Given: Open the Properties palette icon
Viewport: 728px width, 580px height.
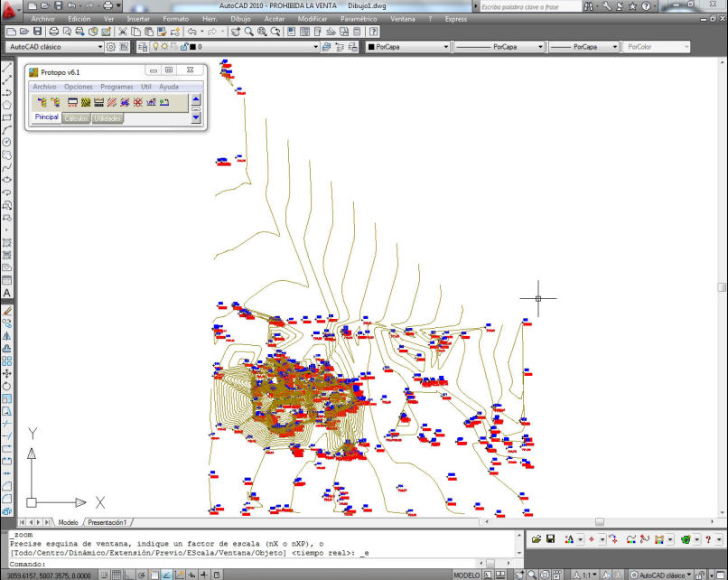Looking at the screenshot, I should point(292,32).
